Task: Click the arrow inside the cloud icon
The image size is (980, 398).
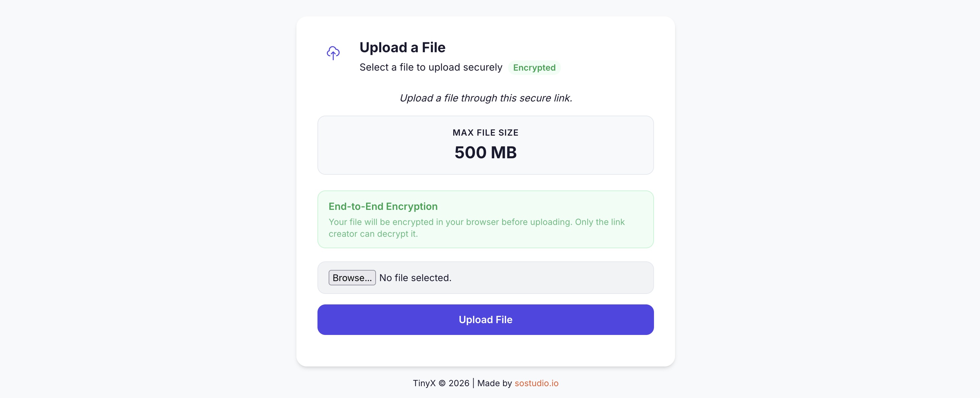Action: (333, 55)
